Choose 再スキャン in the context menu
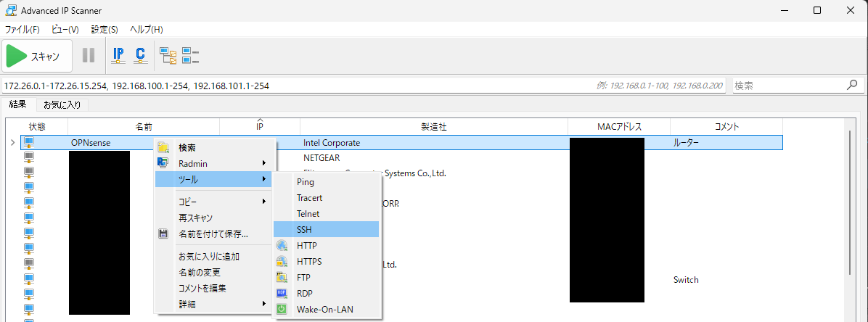 point(215,218)
